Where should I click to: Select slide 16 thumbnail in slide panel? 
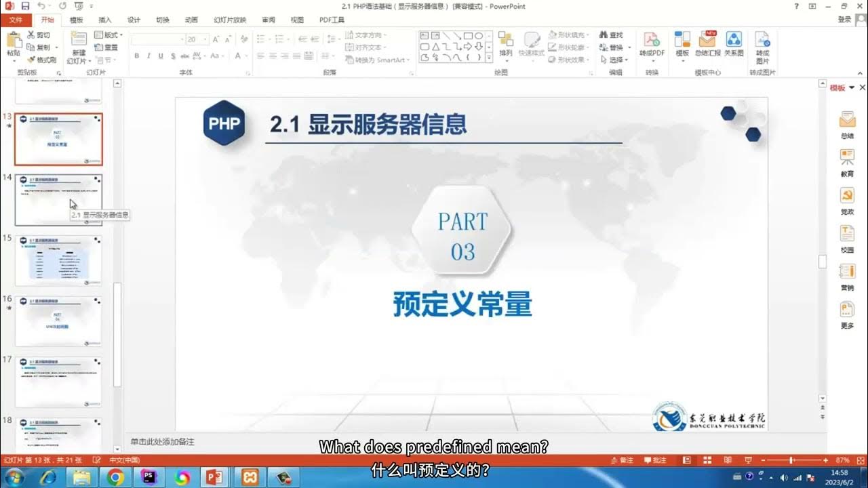pyautogui.click(x=58, y=321)
